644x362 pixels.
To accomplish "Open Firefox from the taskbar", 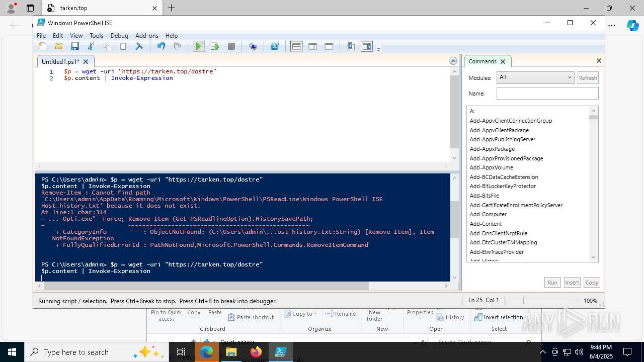I will tap(256, 352).
